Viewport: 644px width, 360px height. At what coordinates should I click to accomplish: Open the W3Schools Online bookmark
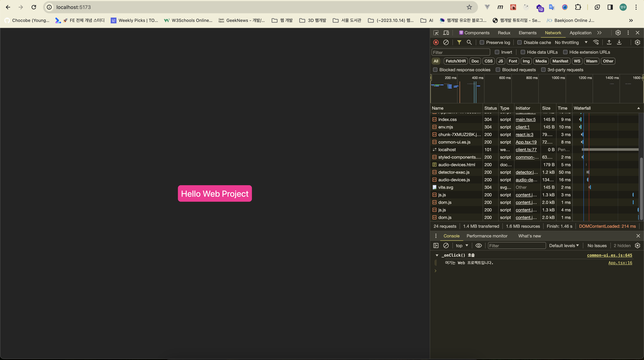pos(188,20)
